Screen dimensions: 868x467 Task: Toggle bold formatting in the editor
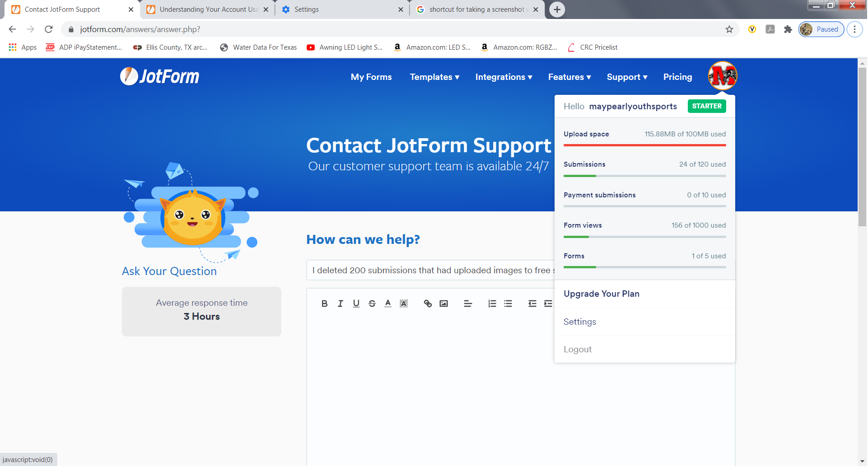(x=324, y=304)
